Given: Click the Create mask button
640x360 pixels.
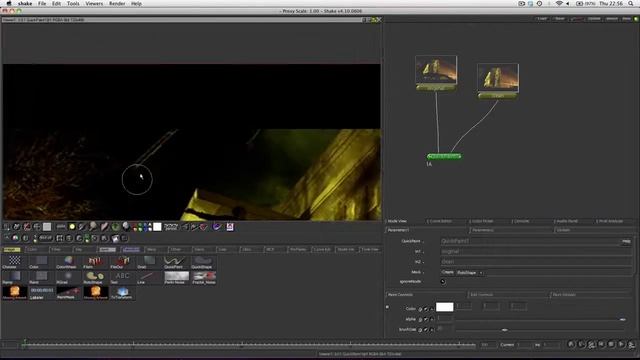Looking at the screenshot, I should coord(447,272).
